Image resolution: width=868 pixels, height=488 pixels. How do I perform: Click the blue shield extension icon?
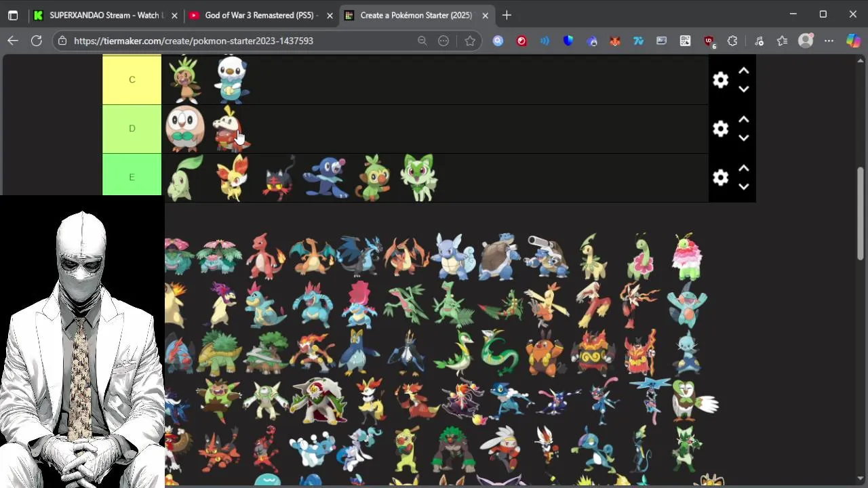568,41
